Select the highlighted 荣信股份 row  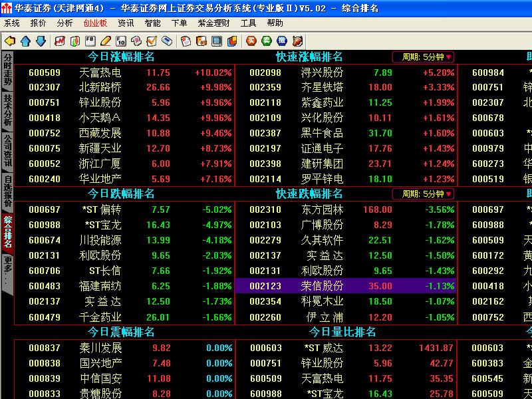pyautogui.click(x=346, y=286)
